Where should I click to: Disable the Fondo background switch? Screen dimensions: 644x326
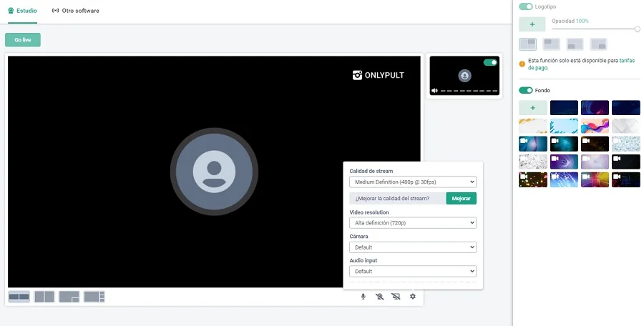click(526, 90)
